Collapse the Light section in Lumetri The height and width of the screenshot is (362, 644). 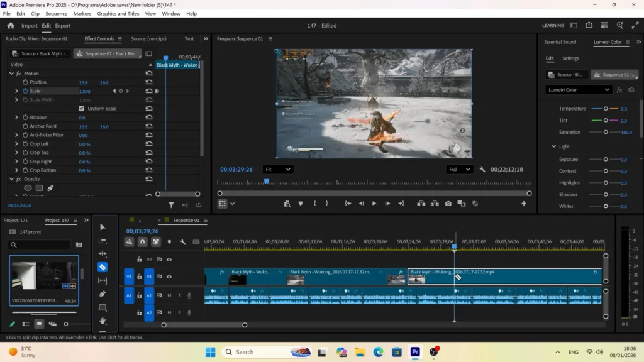pos(553,146)
